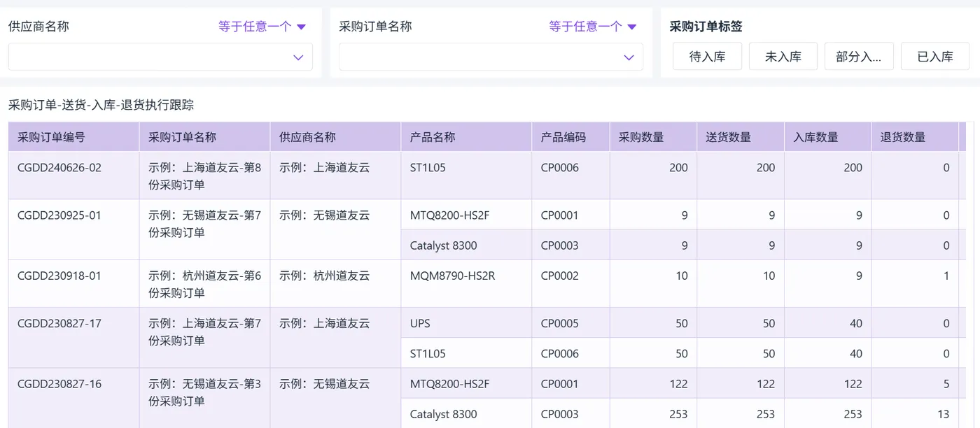The width and height of the screenshot is (980, 428).
Task: Expand the 采购订单名称 selection box
Action: click(491, 57)
